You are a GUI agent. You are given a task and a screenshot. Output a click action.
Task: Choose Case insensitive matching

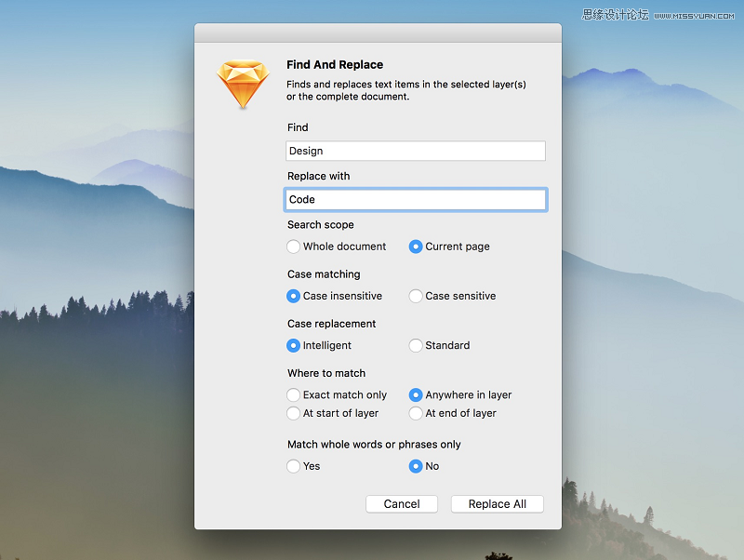pyautogui.click(x=294, y=296)
